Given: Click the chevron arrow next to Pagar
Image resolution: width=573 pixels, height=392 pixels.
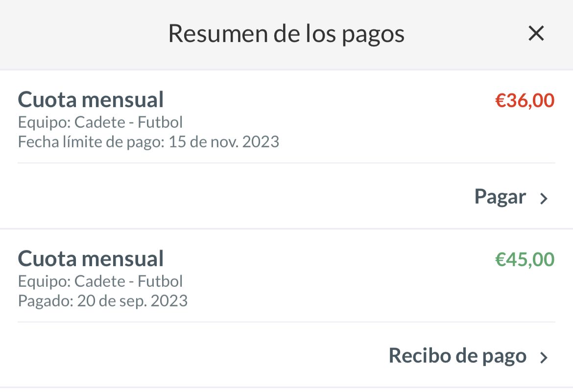Looking at the screenshot, I should (x=544, y=198).
